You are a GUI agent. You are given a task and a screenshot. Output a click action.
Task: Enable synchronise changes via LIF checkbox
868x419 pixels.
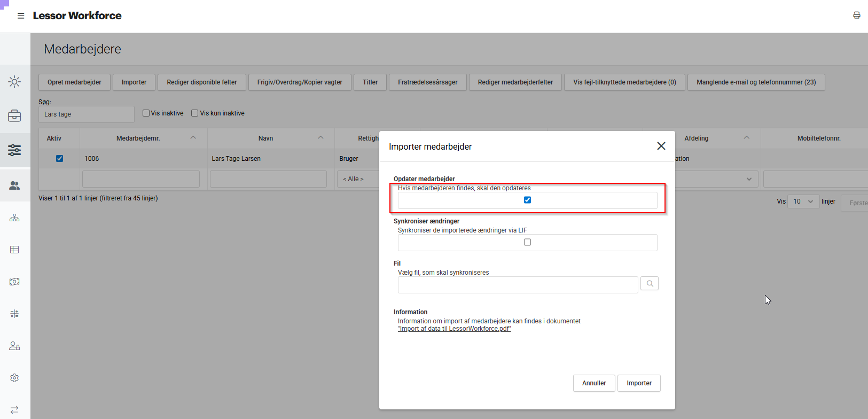click(x=527, y=242)
